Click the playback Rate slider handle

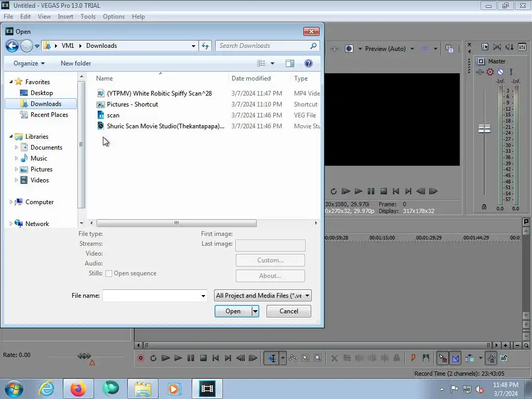(x=84, y=356)
